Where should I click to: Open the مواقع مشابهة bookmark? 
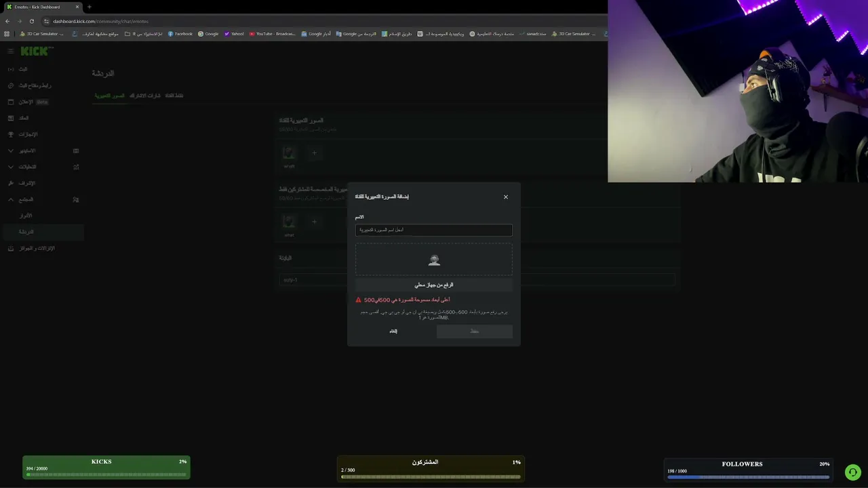pyautogui.click(x=96, y=34)
